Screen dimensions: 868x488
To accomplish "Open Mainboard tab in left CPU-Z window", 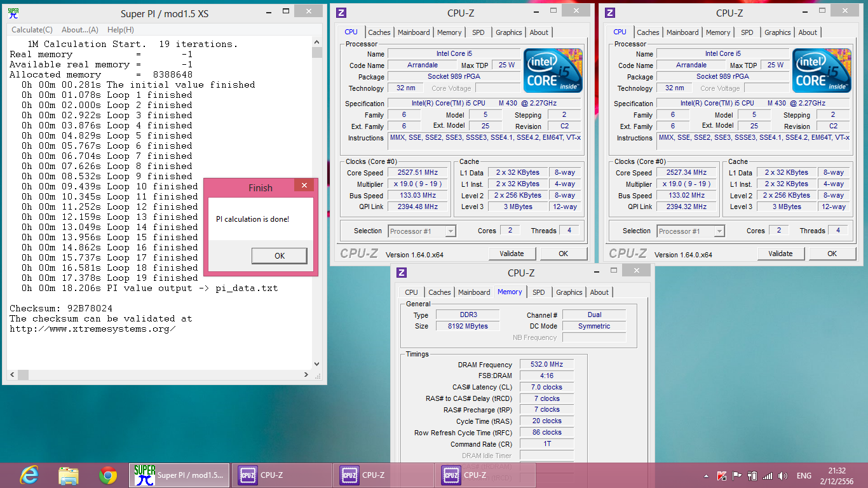I will [414, 32].
